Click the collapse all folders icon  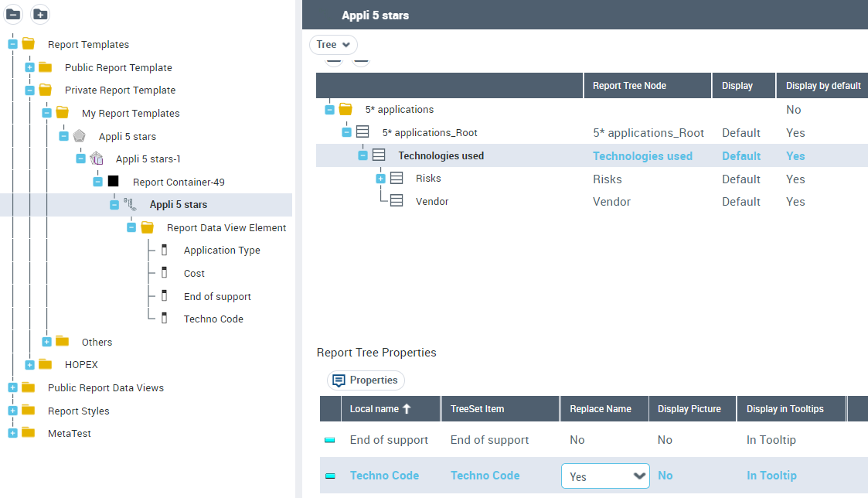tap(14, 14)
